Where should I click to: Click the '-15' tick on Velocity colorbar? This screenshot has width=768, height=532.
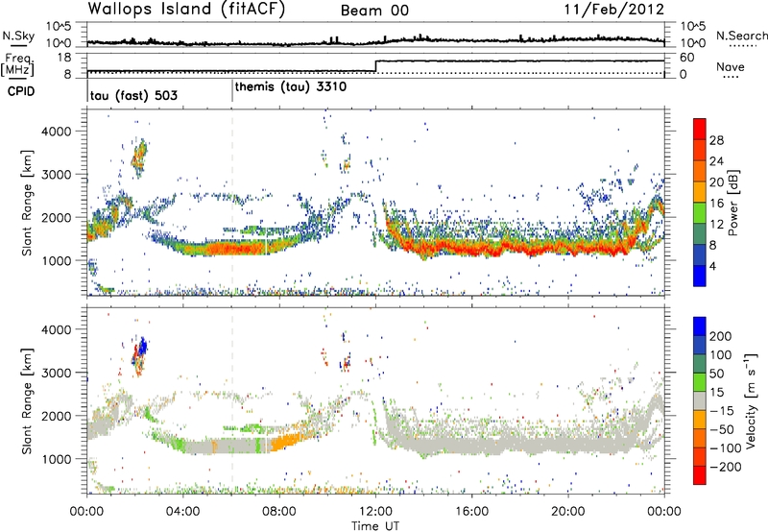(722, 411)
